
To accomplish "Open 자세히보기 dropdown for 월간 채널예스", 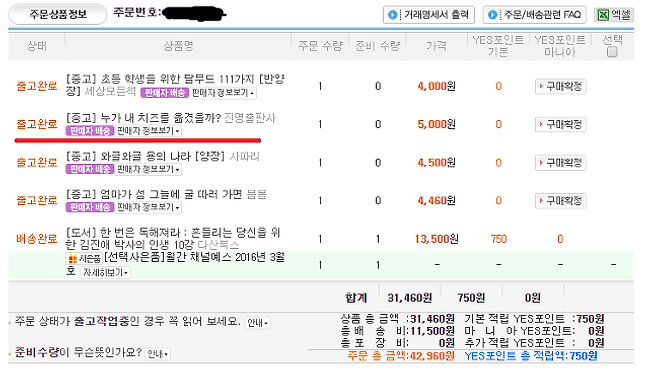I will point(105,272).
